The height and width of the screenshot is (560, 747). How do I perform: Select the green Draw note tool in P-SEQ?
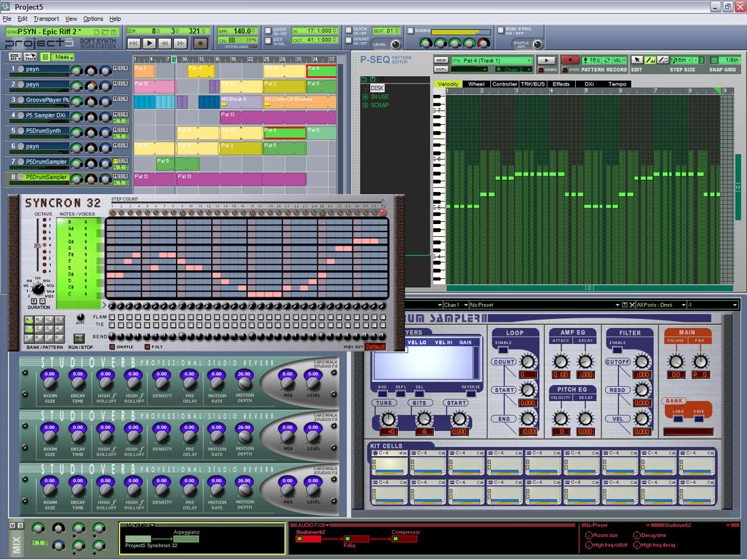(650, 60)
